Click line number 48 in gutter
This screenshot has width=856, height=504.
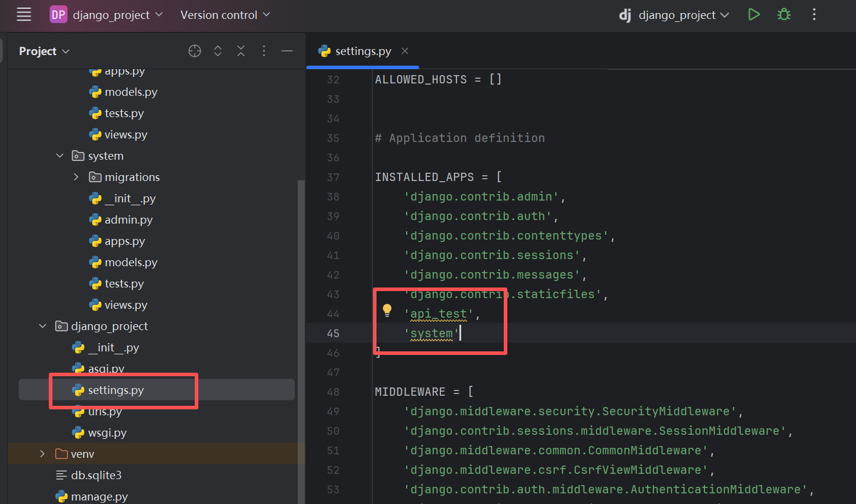coord(333,392)
